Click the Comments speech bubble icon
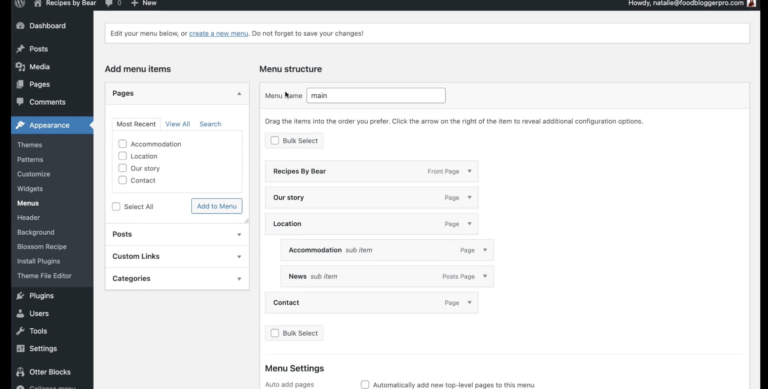Screen dimensions: 768x389 click(x=20, y=102)
